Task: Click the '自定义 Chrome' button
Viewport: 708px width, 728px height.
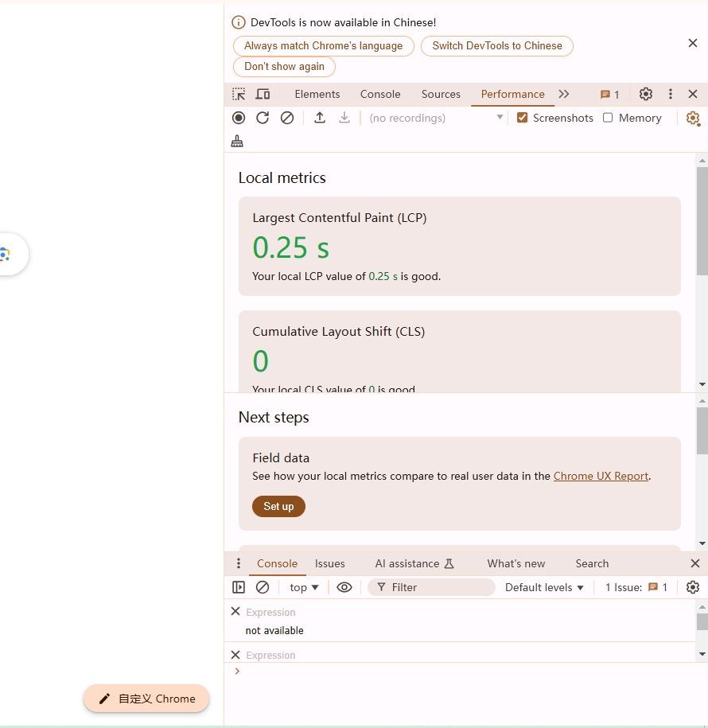Action: (x=146, y=699)
